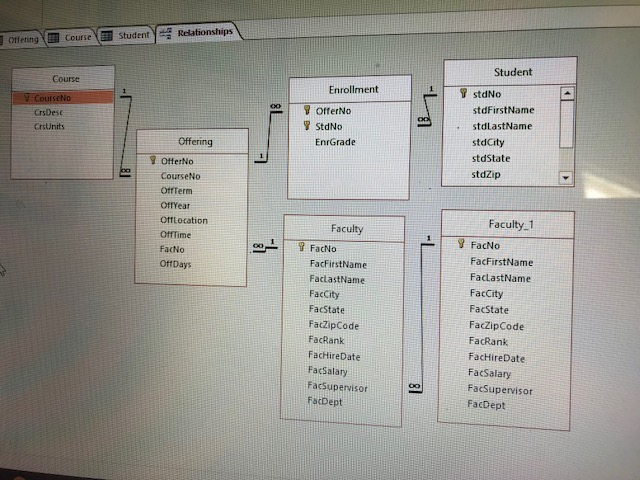
Task: Select FacFirstName in the Faculty_1 table
Action: (502, 262)
